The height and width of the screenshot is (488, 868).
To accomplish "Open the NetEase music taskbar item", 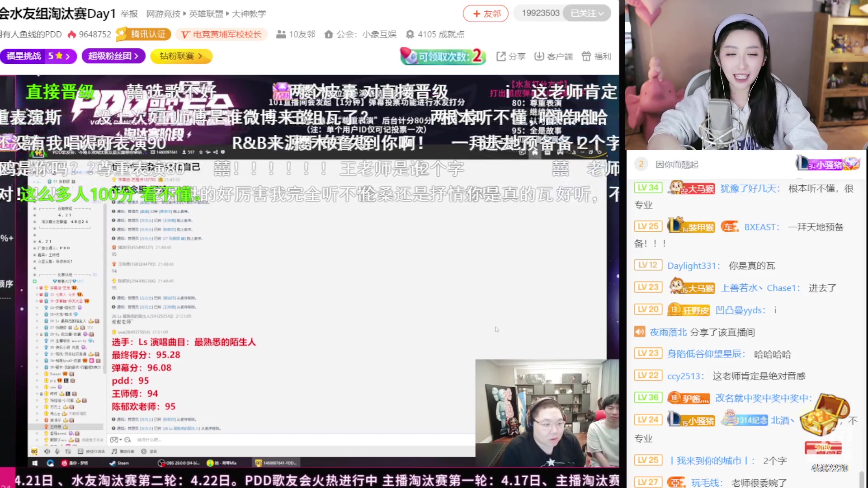I will tap(75, 463).
